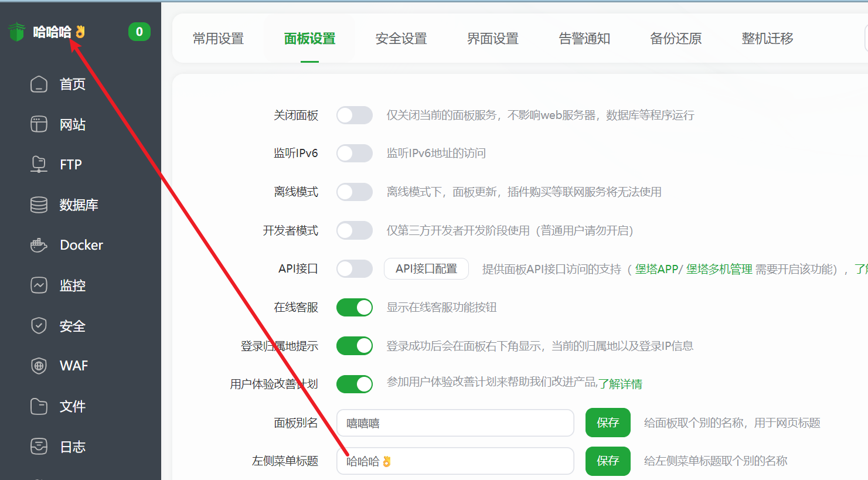Switch to the 安全设置 tab
This screenshot has width=868, height=480.
401,38
